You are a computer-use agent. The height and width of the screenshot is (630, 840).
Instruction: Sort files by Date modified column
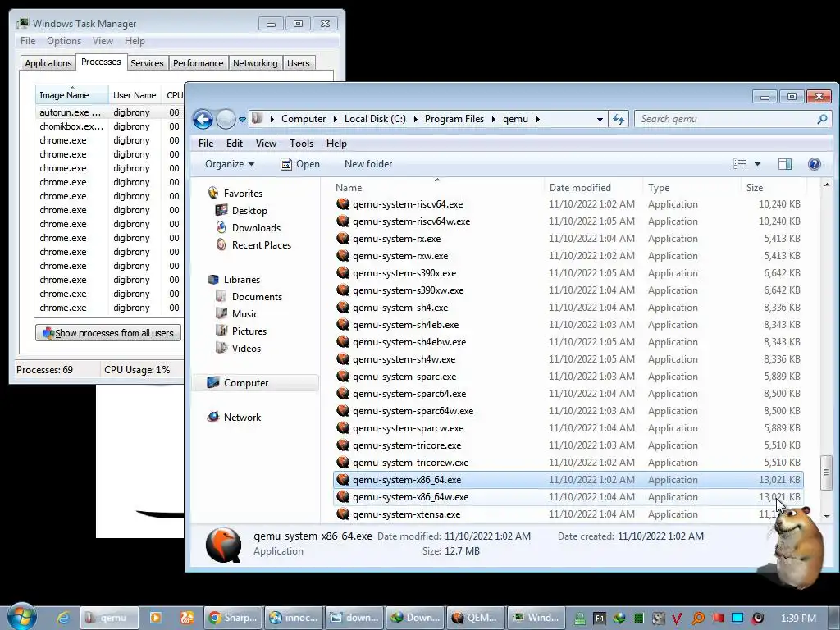[593, 188]
